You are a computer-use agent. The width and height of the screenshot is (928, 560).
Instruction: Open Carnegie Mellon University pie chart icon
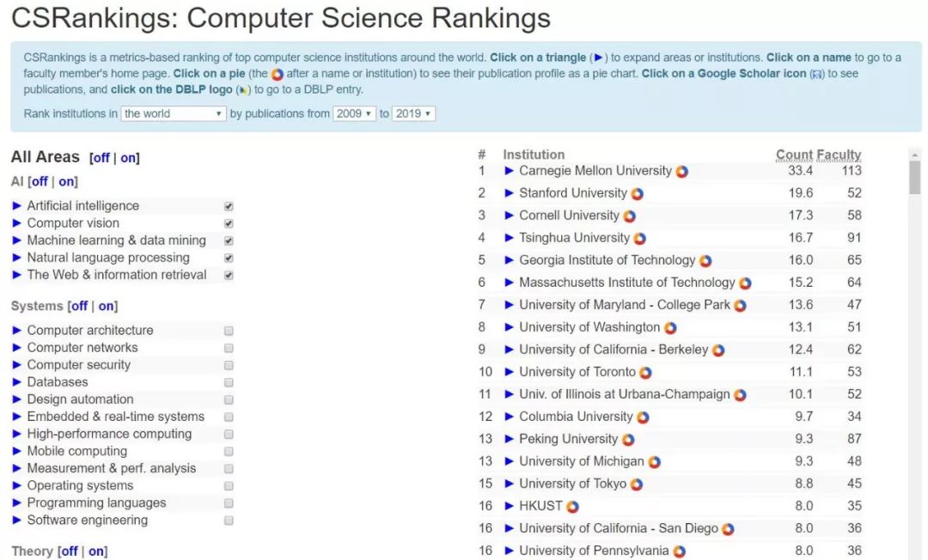click(x=681, y=171)
